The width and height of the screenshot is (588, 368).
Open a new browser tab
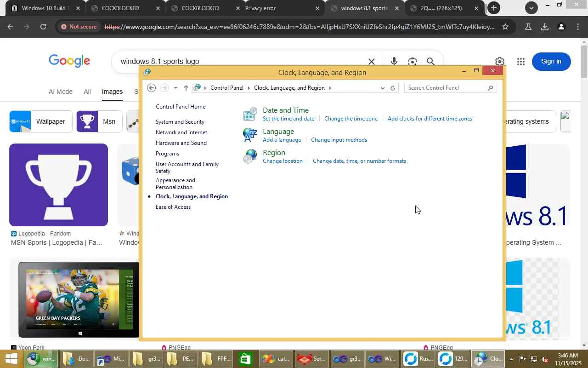[x=494, y=8]
